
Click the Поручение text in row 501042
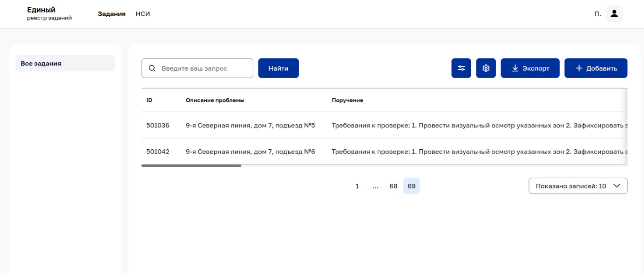479,151
